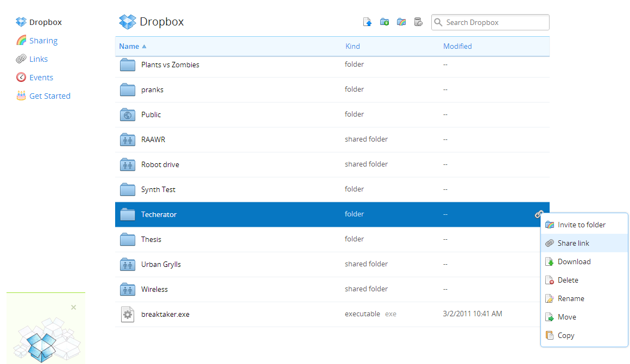Sort files by the Name column header
This screenshot has height=364, width=630.
pos(133,46)
